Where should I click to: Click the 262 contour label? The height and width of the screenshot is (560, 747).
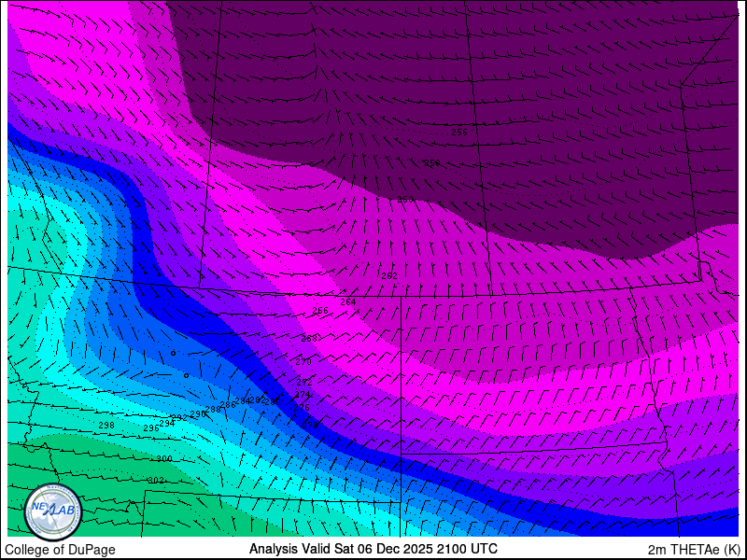389,275
